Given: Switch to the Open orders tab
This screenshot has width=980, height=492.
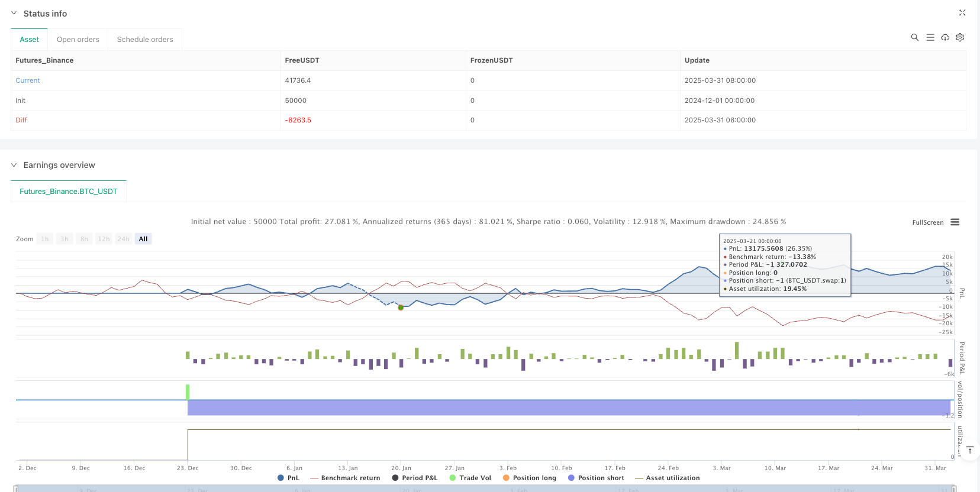Looking at the screenshot, I should pyautogui.click(x=78, y=40).
